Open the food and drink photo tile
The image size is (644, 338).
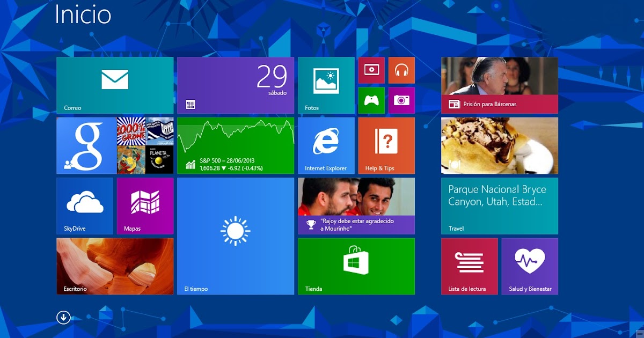500,145
